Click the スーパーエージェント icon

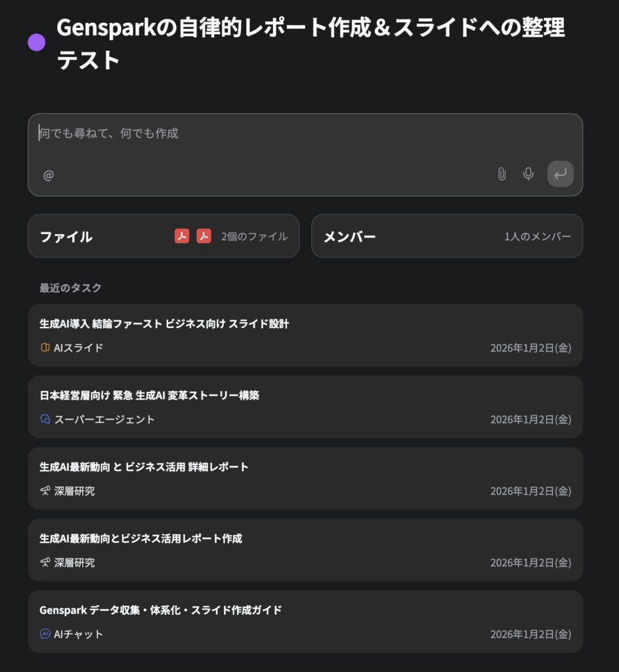[45, 419]
